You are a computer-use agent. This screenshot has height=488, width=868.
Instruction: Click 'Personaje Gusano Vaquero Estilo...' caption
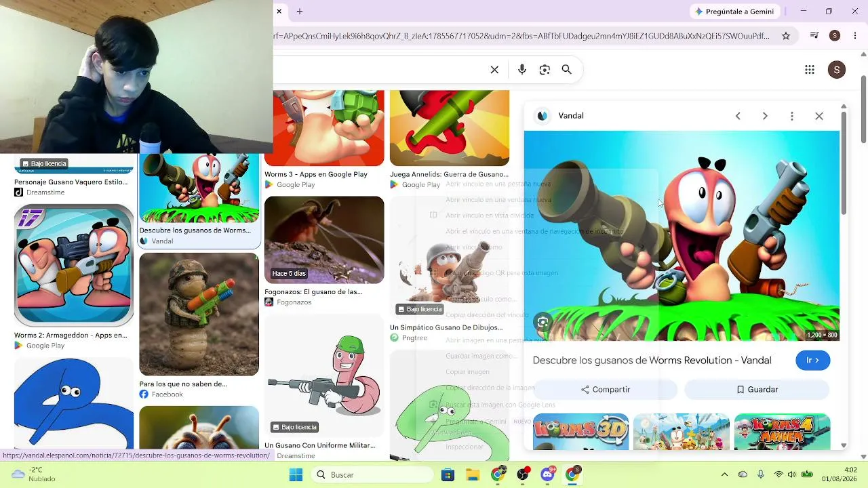[71, 182]
